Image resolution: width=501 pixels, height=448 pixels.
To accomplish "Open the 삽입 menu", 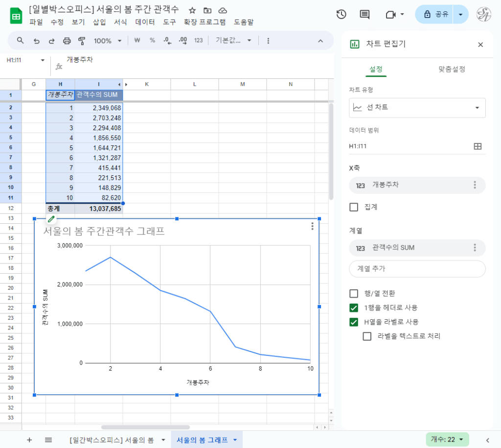I will 99,22.
